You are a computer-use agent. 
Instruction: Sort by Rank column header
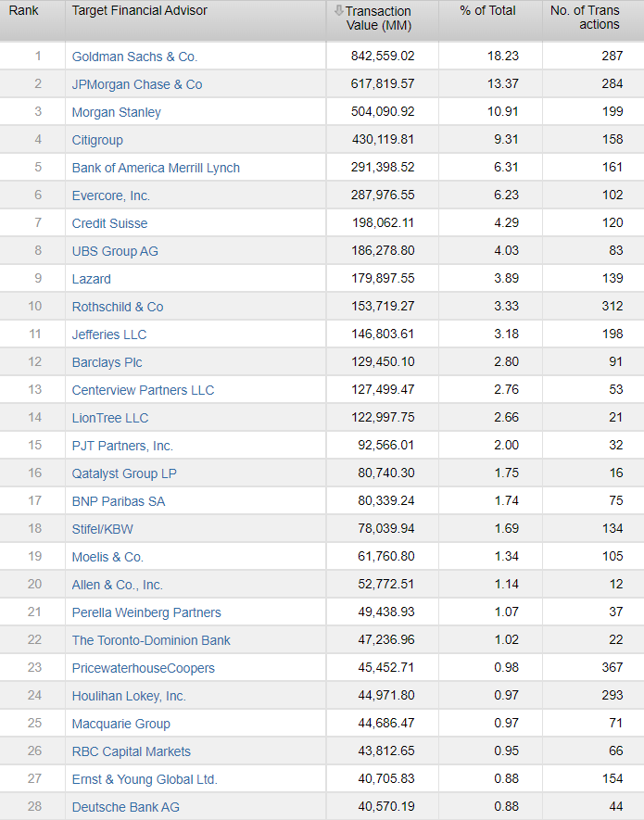pyautogui.click(x=24, y=11)
